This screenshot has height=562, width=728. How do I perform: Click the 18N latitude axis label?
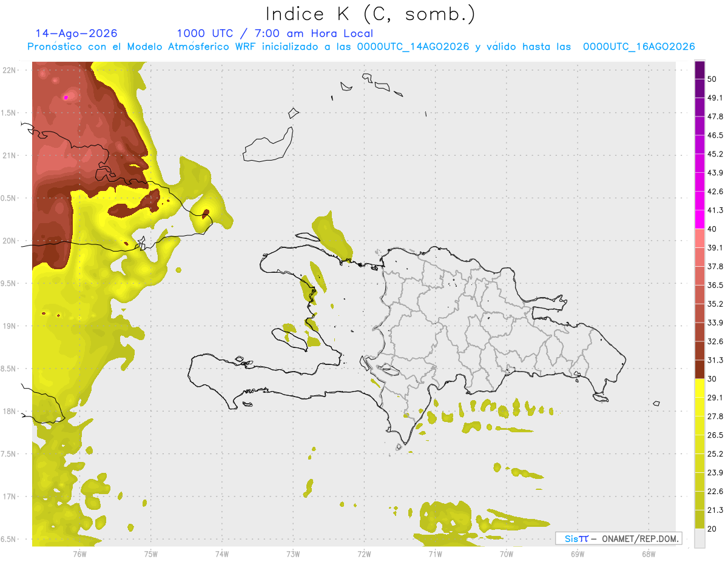(9, 411)
